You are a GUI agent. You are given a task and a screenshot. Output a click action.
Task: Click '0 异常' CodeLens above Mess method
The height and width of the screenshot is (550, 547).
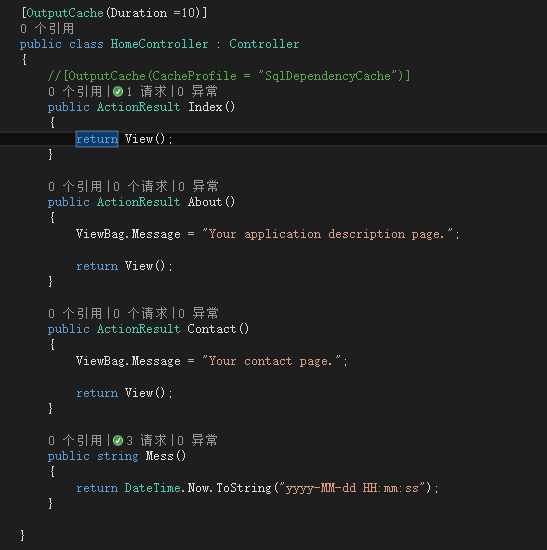(198, 440)
